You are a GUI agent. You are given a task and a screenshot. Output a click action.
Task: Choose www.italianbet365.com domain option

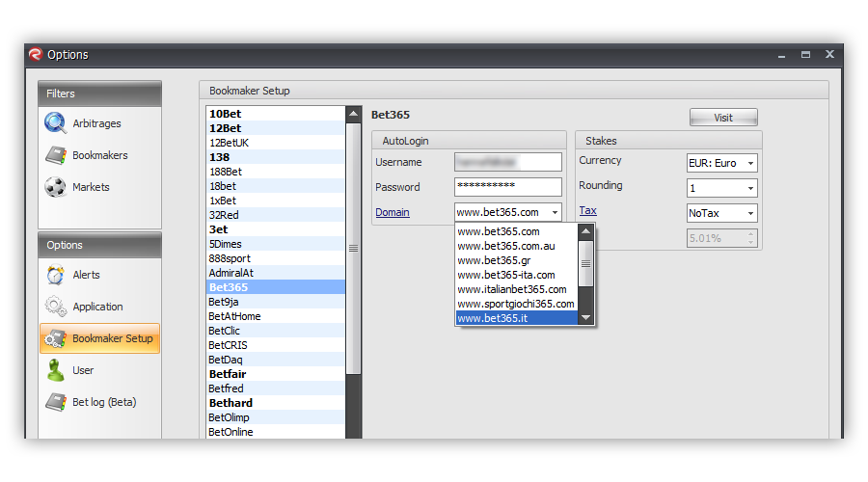point(517,289)
